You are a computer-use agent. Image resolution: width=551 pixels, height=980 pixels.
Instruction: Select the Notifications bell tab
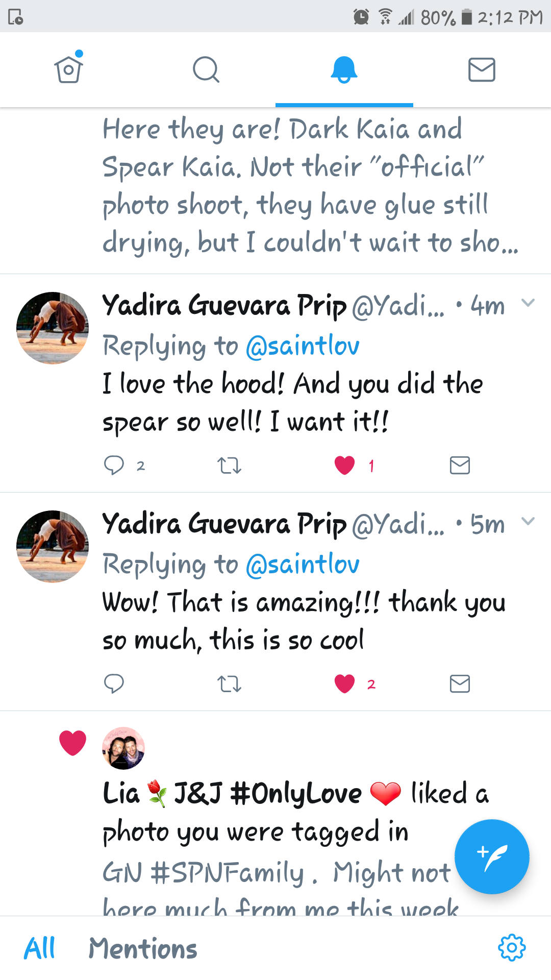click(x=344, y=69)
